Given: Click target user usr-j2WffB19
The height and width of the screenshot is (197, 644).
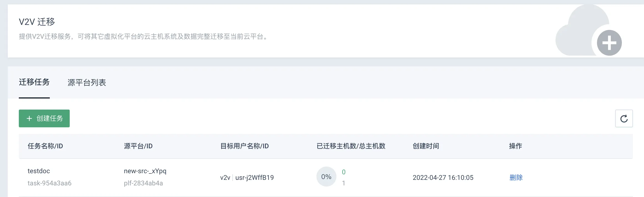Looking at the screenshot, I should 255,178.
